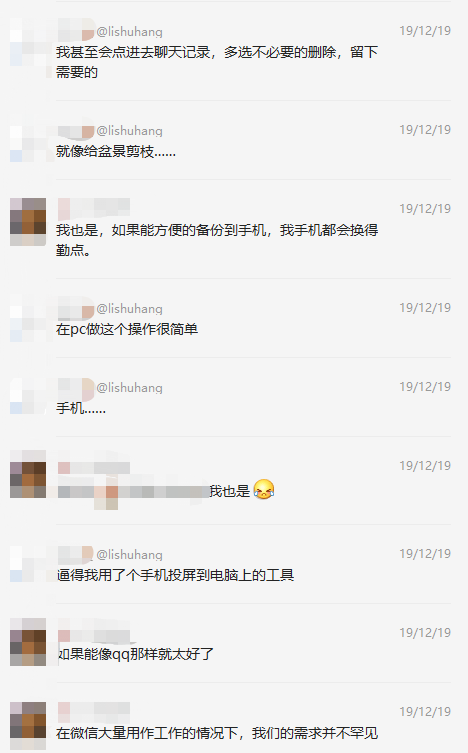Screen dimensions: 468x753
Task: Click brown avatar next to 如果能像qq那样就太好了
Action: tap(28, 642)
